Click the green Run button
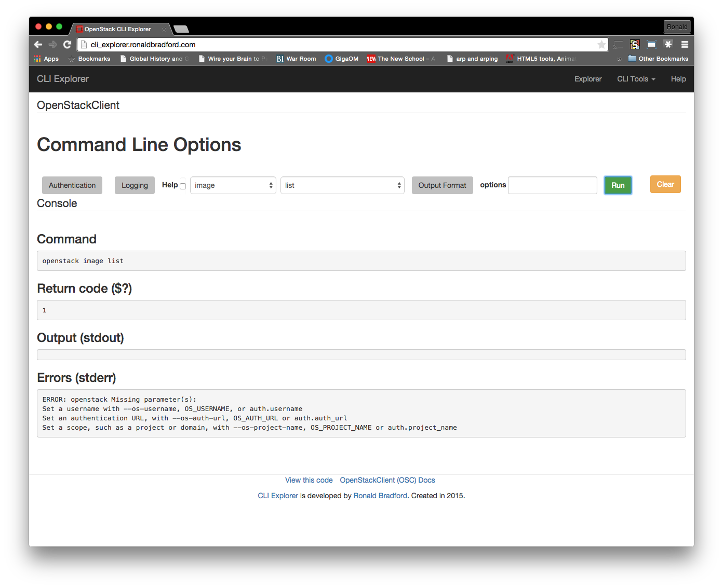This screenshot has height=588, width=723. tap(618, 185)
